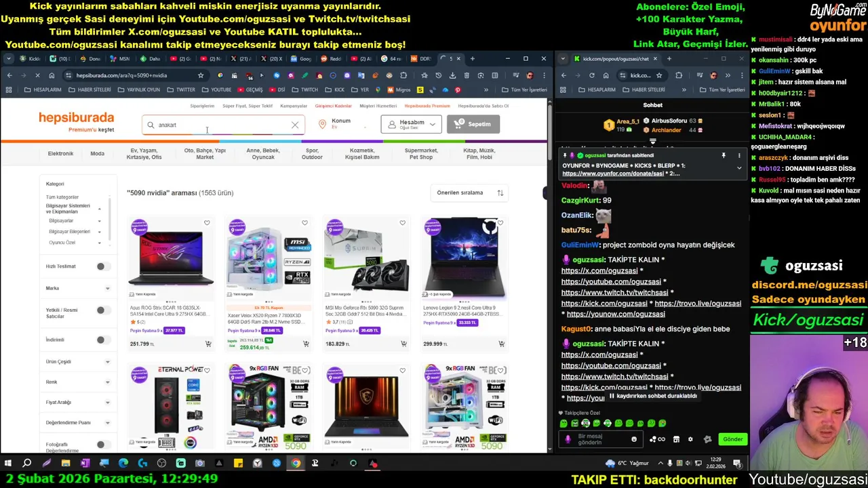Image resolution: width=868 pixels, height=488 pixels.
Task: Open the taskbar volume icon
Action: click(x=689, y=464)
